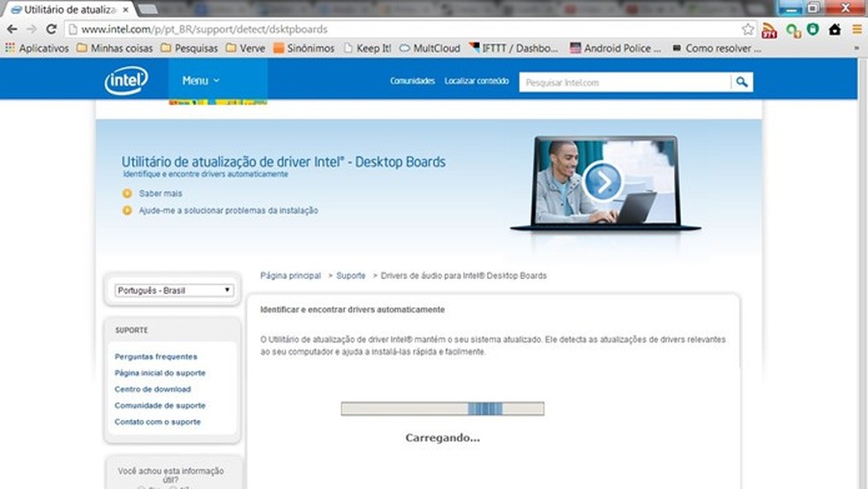This screenshot has height=489, width=868.
Task: Click the magnifier search button
Action: coord(742,82)
